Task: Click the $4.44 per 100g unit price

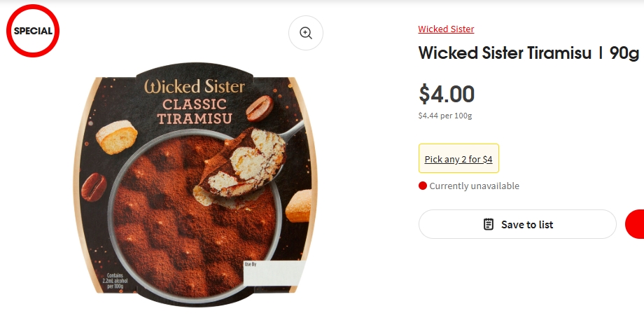Action: tap(445, 116)
